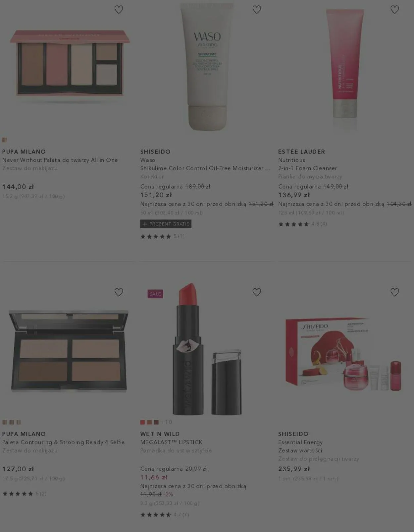Viewport: 414px width, 532px height.
Task: Heart the Shiseido Essential Energy set
Action: coord(394,292)
